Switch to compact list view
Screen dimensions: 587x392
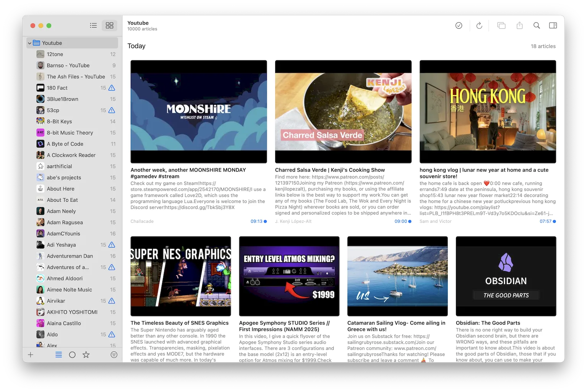93,25
